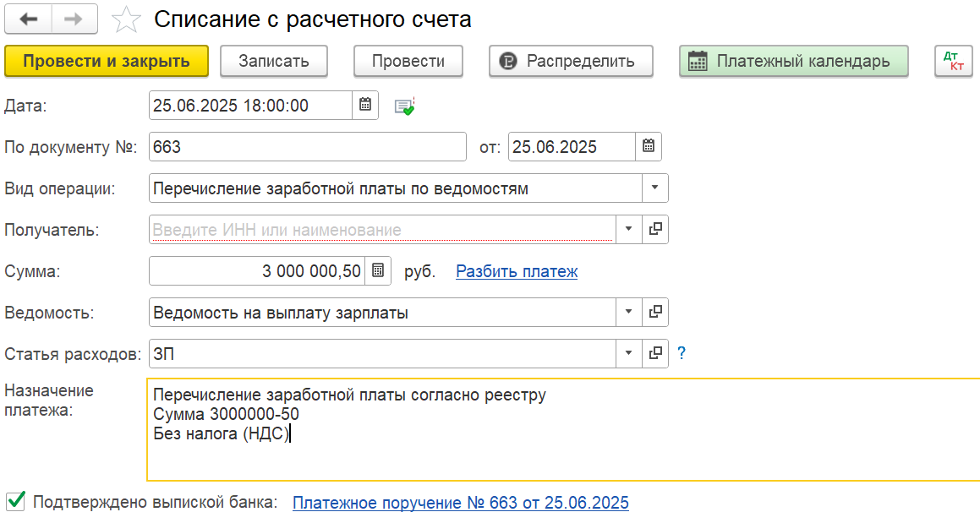
Task: Click the Записать button
Action: click(274, 61)
